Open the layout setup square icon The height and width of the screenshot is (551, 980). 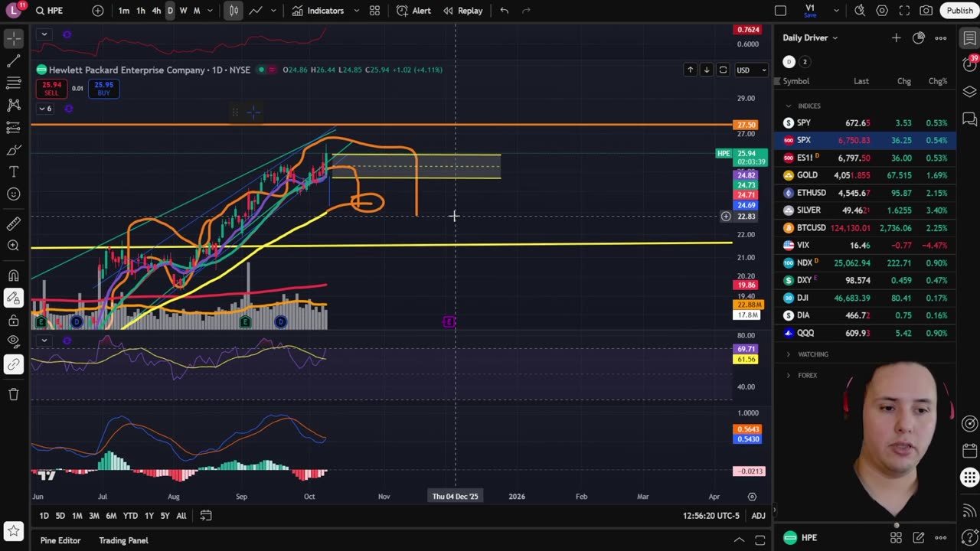(780, 11)
